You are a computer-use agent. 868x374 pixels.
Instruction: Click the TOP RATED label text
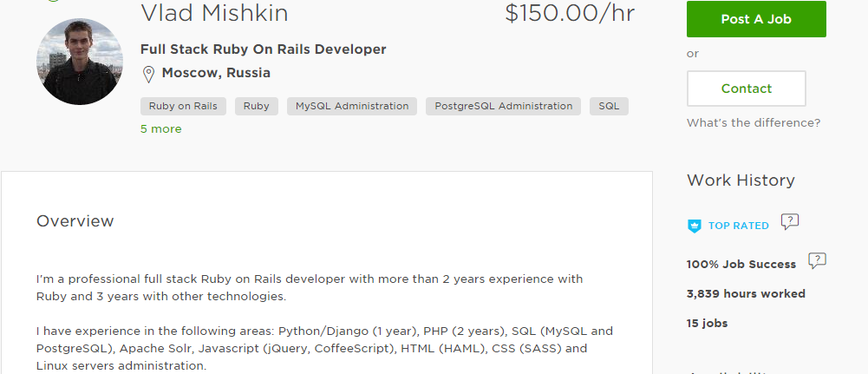(739, 226)
